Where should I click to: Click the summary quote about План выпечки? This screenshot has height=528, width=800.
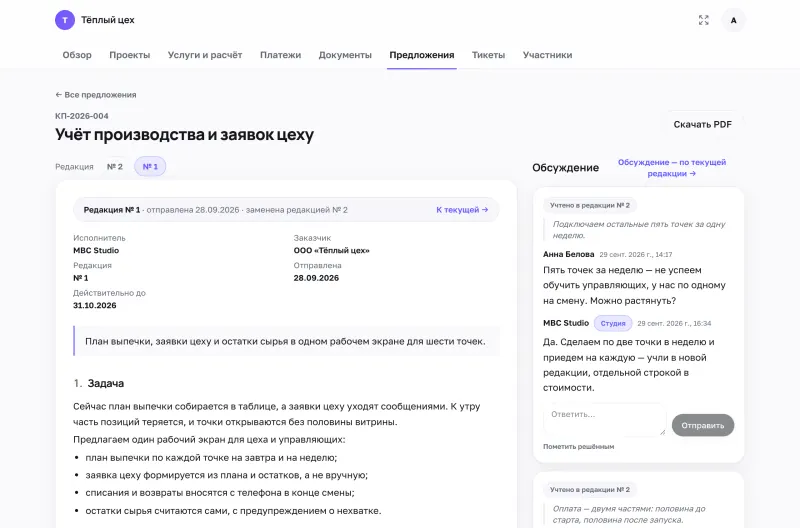pyautogui.click(x=287, y=341)
